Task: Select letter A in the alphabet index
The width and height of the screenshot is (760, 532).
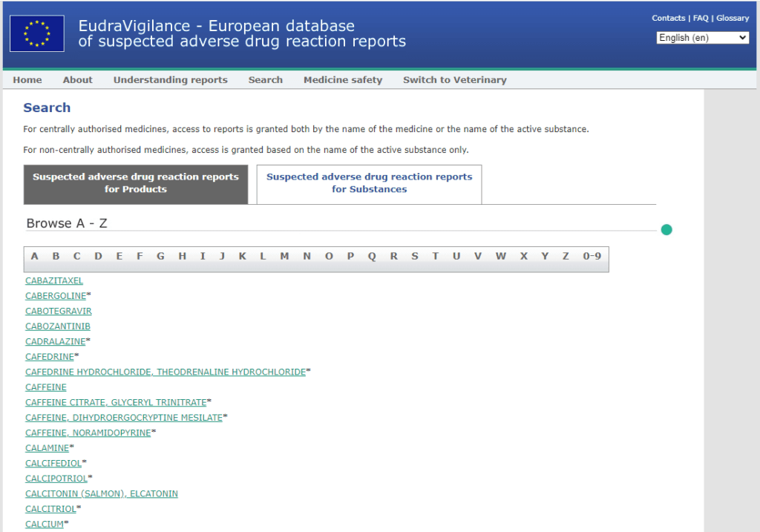Action: [35, 257]
